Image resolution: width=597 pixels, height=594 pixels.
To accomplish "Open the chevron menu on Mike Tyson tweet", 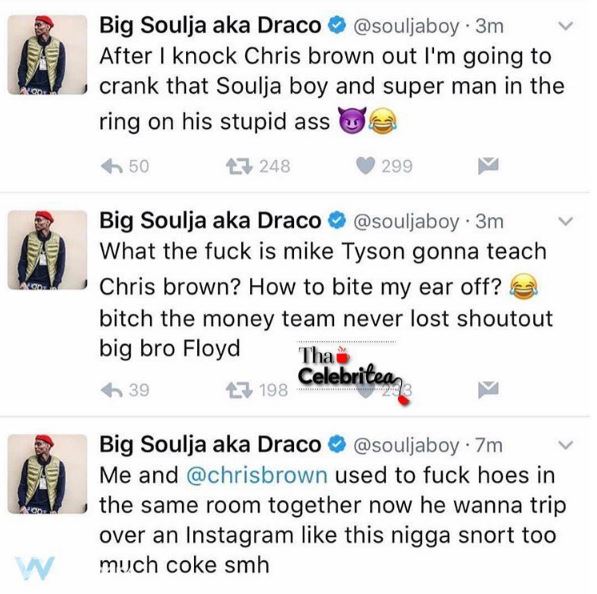I will pos(566,221).
